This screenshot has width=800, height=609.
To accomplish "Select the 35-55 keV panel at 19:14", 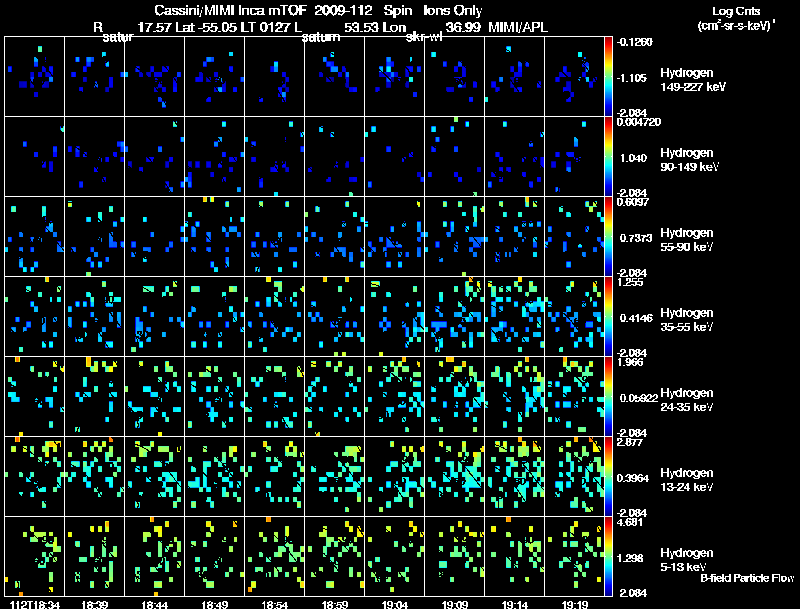I will 515,317.
